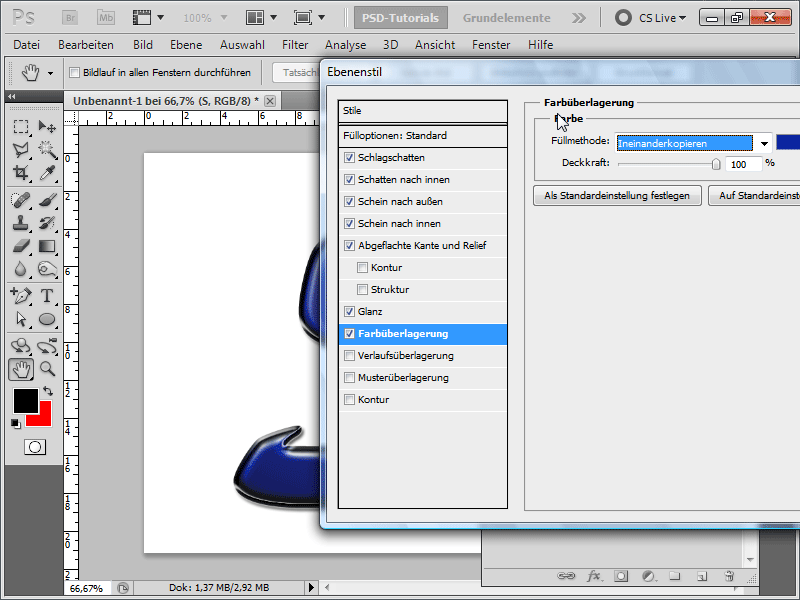
Task: Enable Struktur checkbox
Action: point(362,290)
